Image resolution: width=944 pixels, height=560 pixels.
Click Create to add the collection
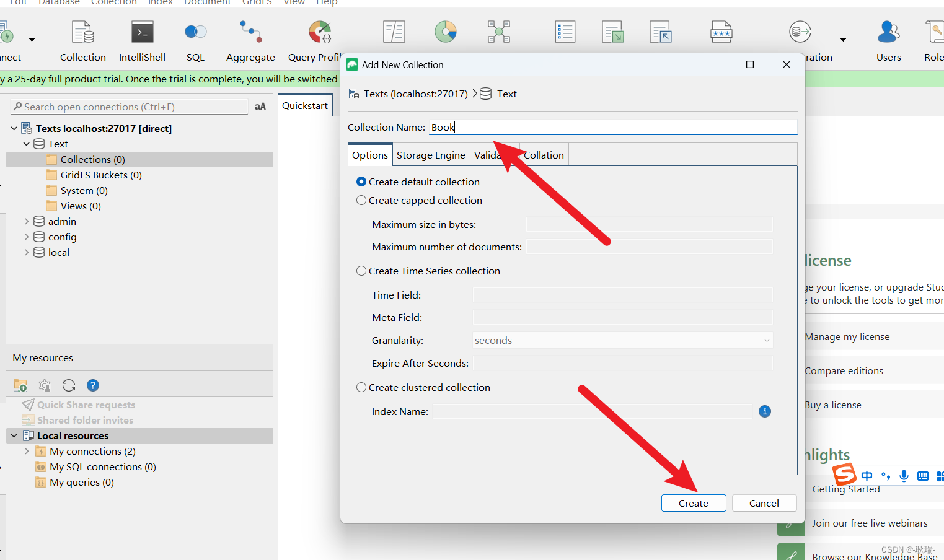(694, 503)
